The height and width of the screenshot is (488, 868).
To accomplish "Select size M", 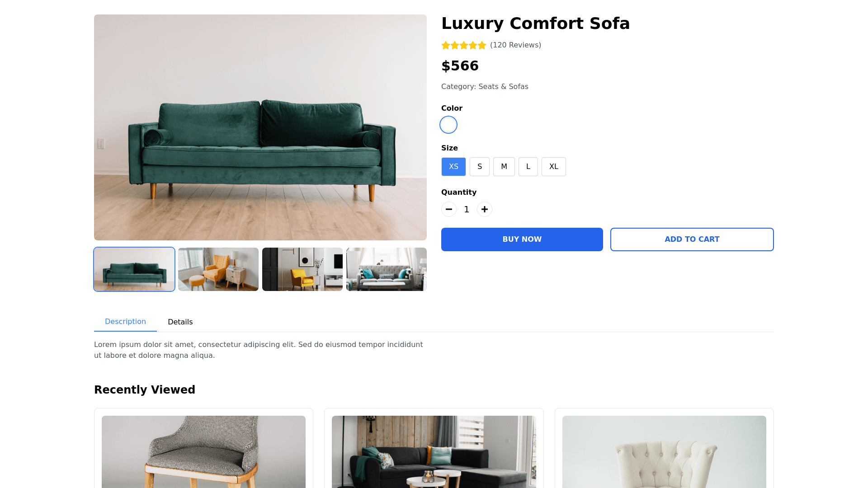I will point(504,167).
